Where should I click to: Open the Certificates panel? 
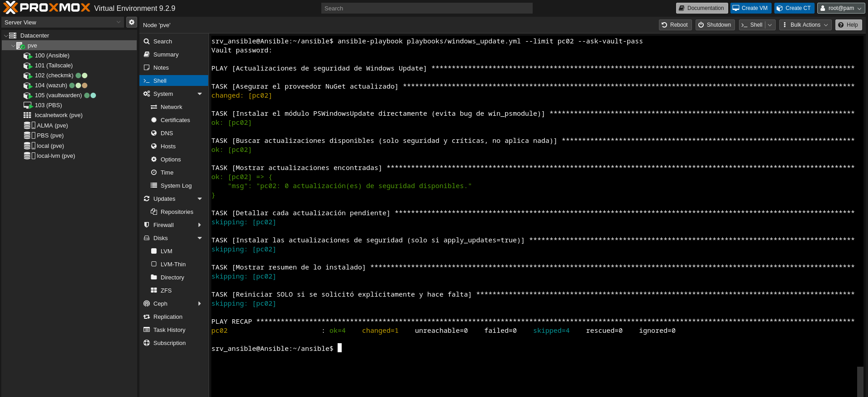(x=174, y=120)
